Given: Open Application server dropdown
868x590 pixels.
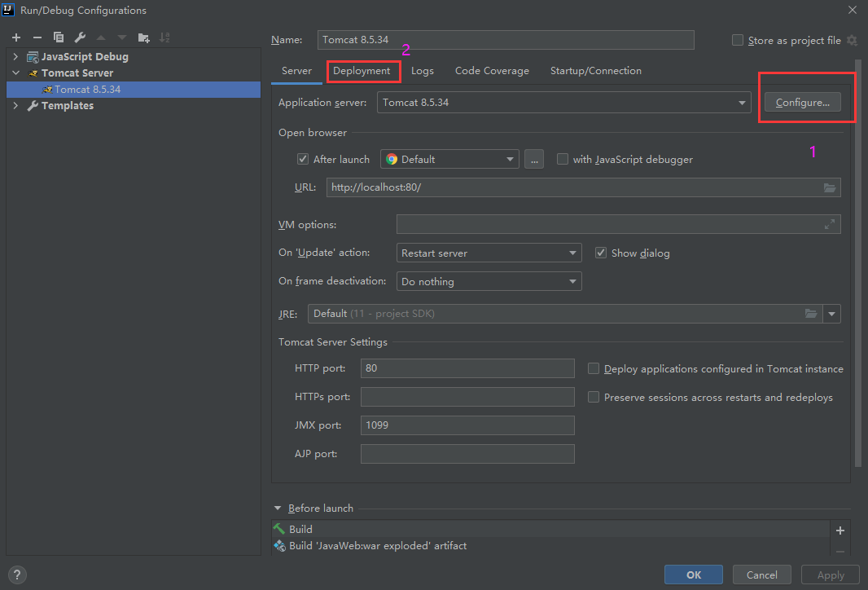Looking at the screenshot, I should pyautogui.click(x=563, y=103).
